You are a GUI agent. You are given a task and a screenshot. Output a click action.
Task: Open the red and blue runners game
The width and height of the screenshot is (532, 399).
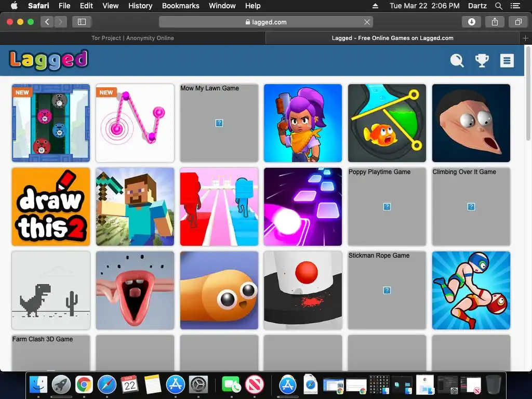219,207
